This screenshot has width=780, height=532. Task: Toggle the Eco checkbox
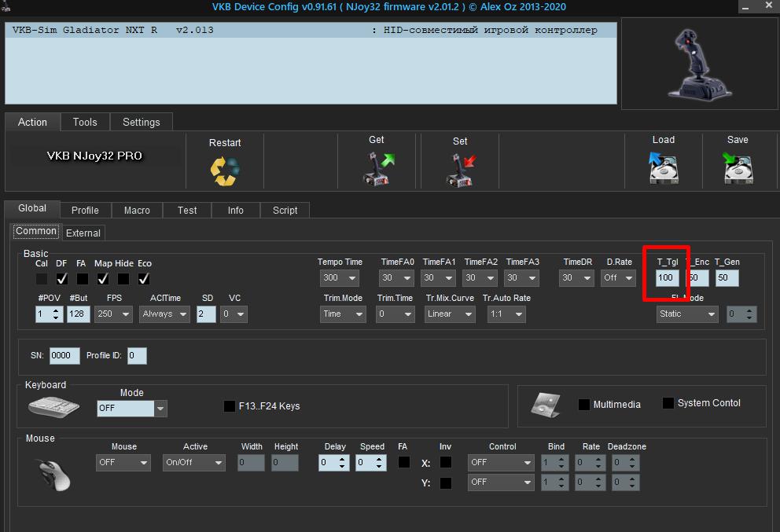(x=144, y=279)
